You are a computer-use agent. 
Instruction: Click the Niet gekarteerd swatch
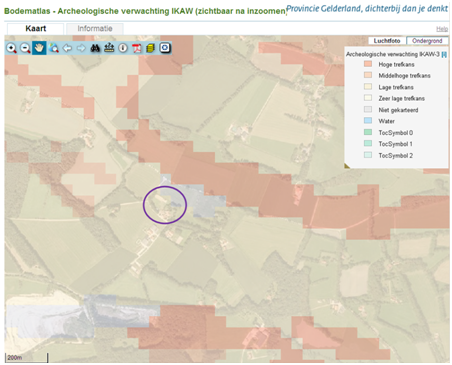[x=368, y=109]
